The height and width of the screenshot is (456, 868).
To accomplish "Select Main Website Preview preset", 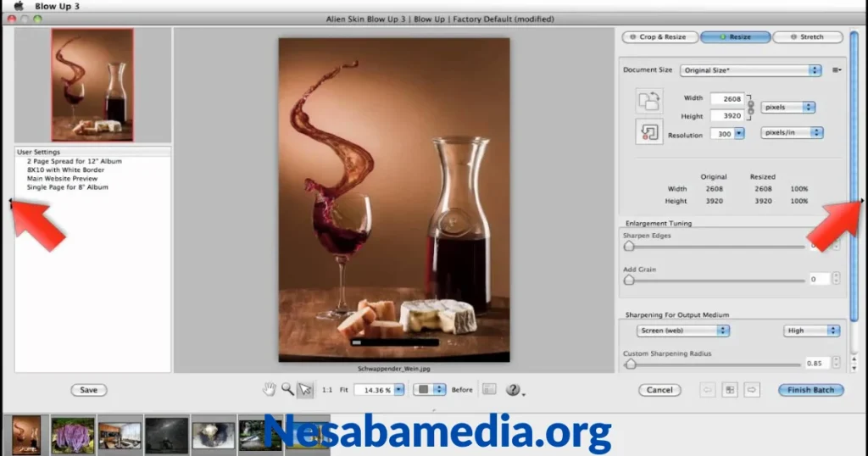I will coord(62,179).
